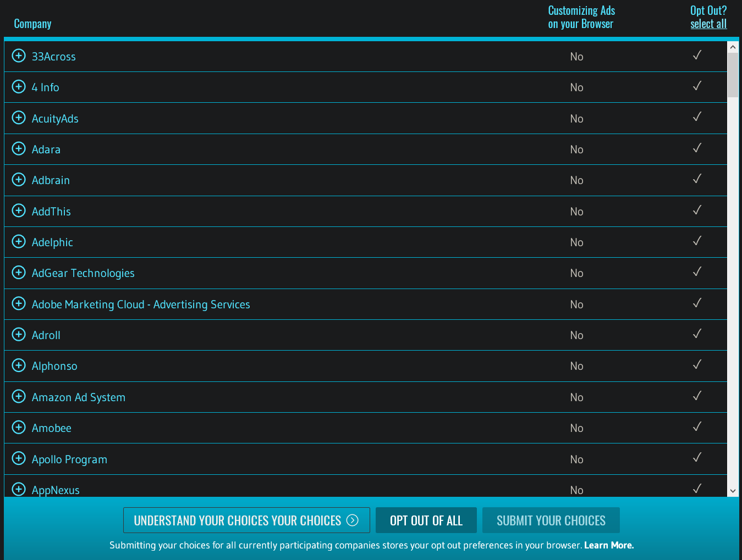This screenshot has width=742, height=560.
Task: Toggle opt-out checkmark for AcuityAds
Action: point(697,117)
